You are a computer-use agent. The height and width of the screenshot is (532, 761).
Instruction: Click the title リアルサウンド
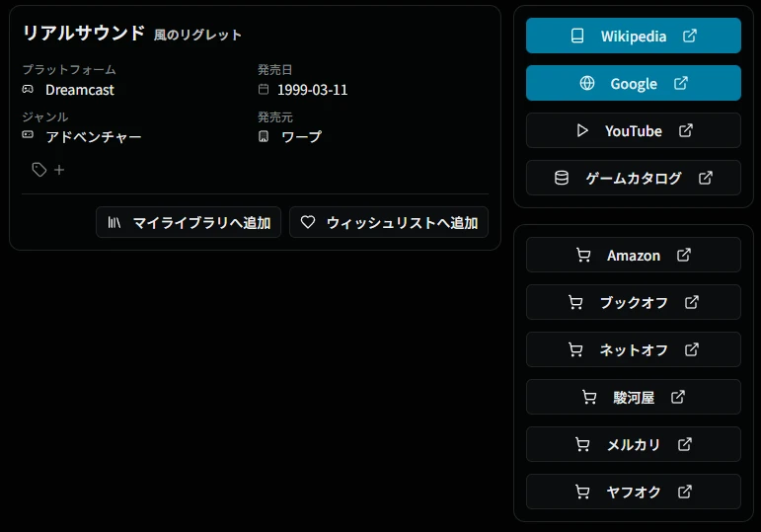click(x=84, y=33)
